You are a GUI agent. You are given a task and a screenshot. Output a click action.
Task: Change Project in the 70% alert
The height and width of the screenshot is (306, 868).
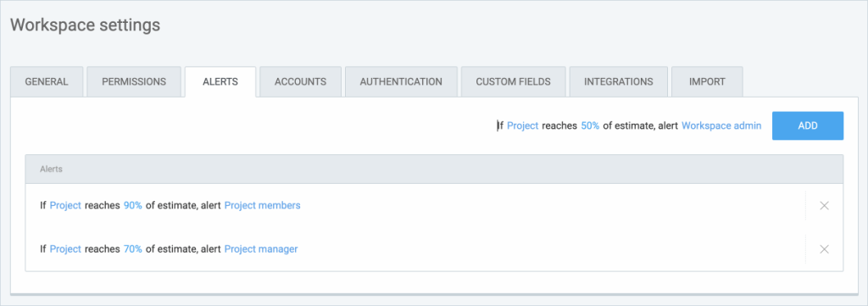coord(65,249)
